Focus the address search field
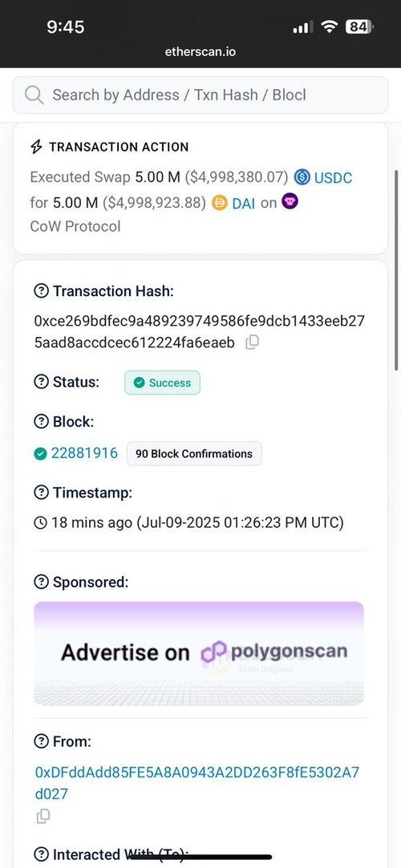The image size is (401, 868). [x=200, y=95]
